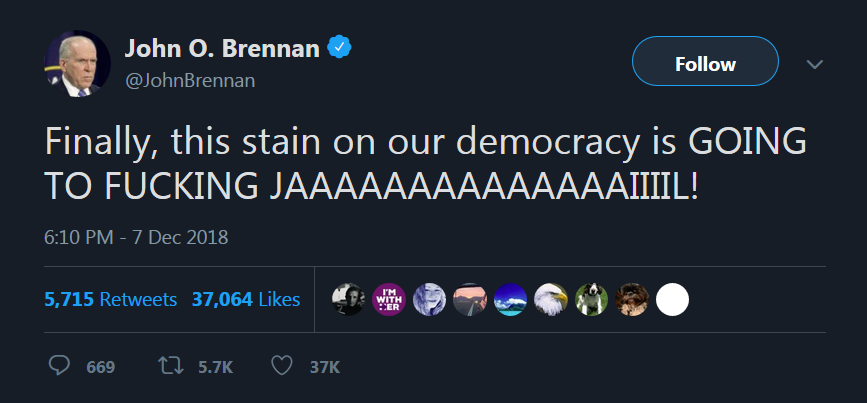Click John O. Brennan's profile photo
The width and height of the screenshot is (867, 403).
(x=77, y=64)
